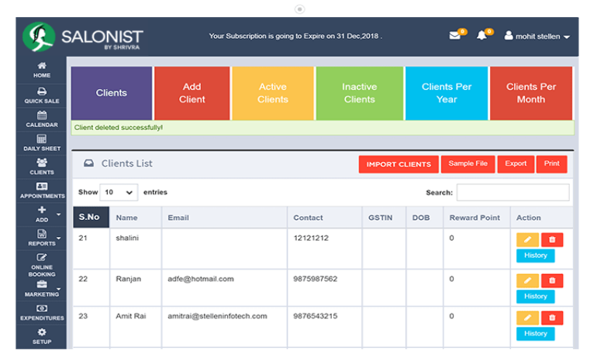597x364 pixels.
Task: Sort by the Email column header
Action: tap(224, 218)
